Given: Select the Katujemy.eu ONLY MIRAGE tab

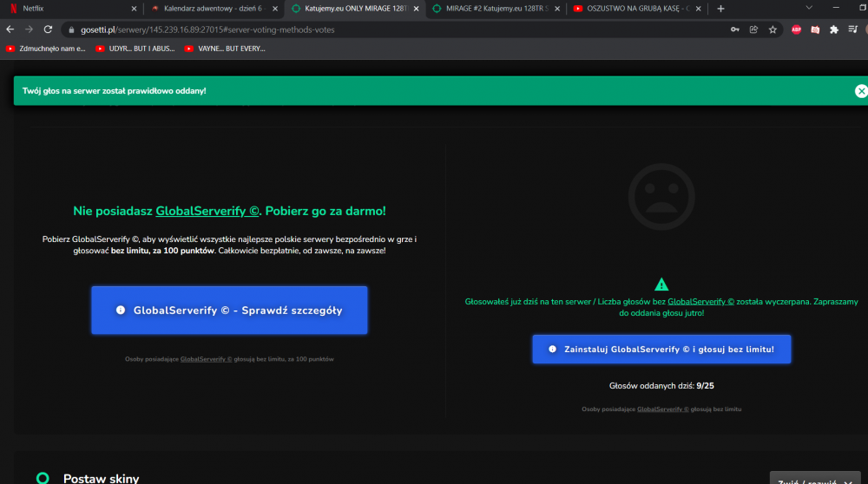Looking at the screenshot, I should [x=355, y=9].
